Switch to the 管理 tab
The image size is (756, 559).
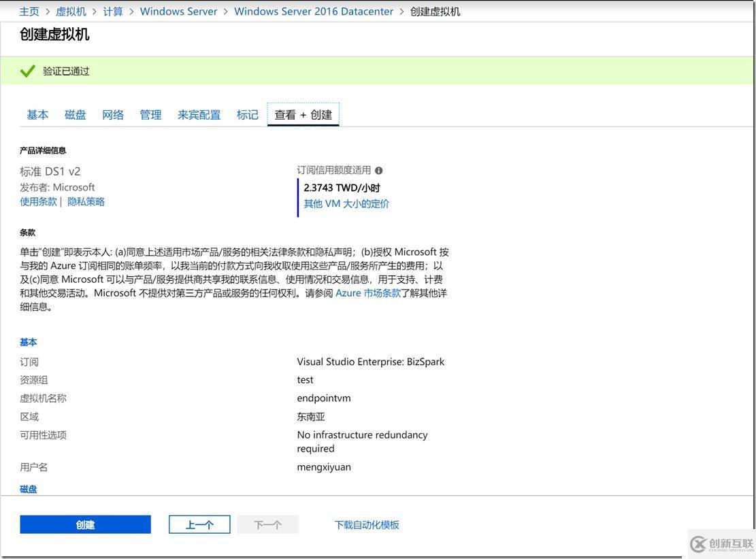click(150, 114)
